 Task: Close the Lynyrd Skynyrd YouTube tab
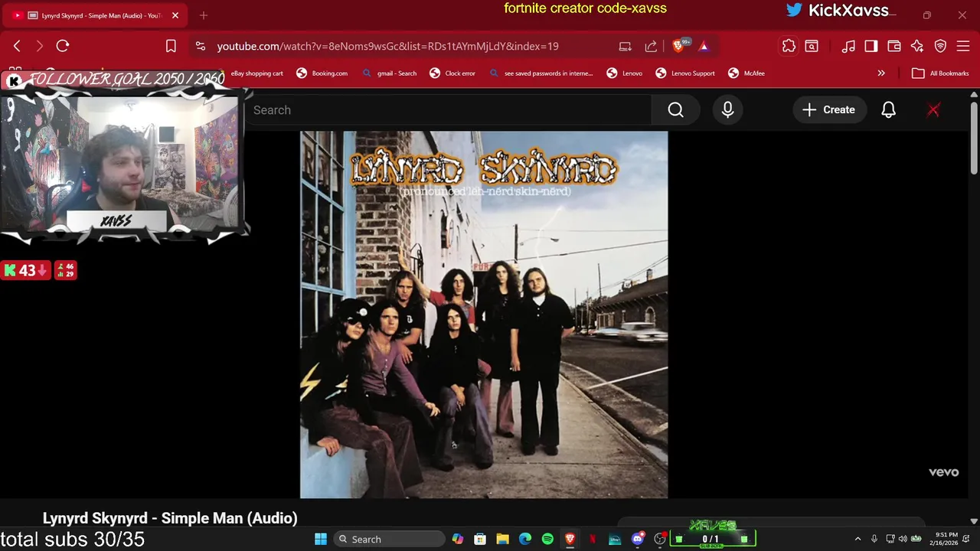(175, 15)
